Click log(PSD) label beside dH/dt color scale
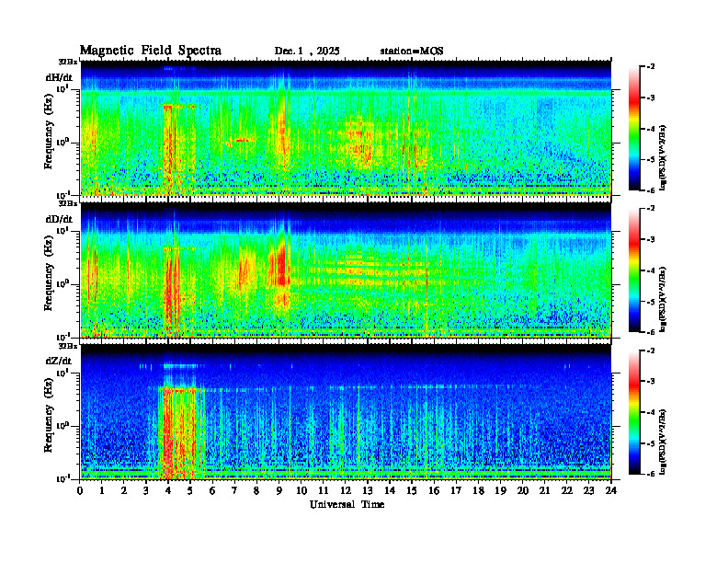 tap(663, 157)
